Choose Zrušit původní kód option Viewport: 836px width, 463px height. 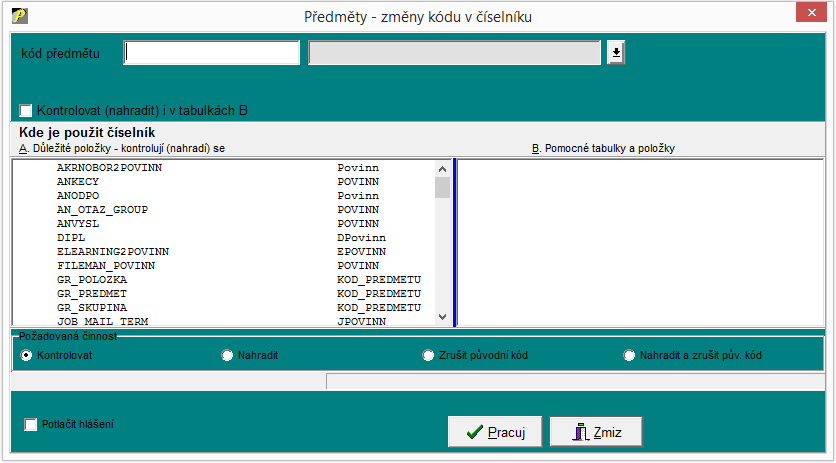429,355
